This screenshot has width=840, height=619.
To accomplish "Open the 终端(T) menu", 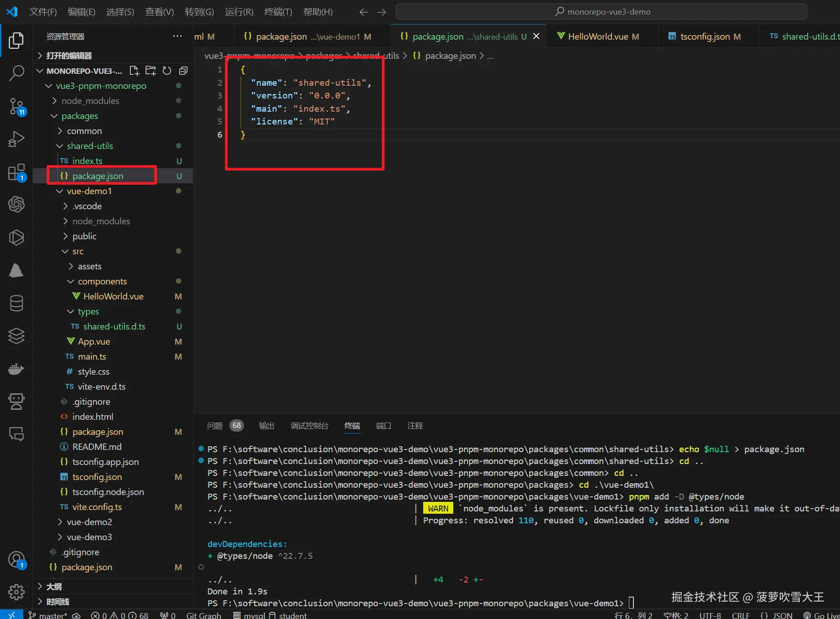I will pos(278,12).
